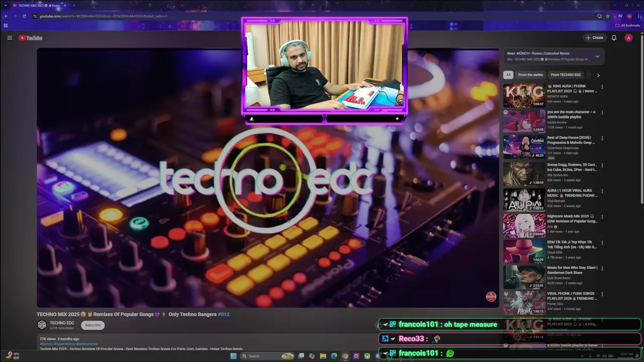The width and height of the screenshot is (644, 362).
Task: Select the From the series chip
Action: [530, 75]
